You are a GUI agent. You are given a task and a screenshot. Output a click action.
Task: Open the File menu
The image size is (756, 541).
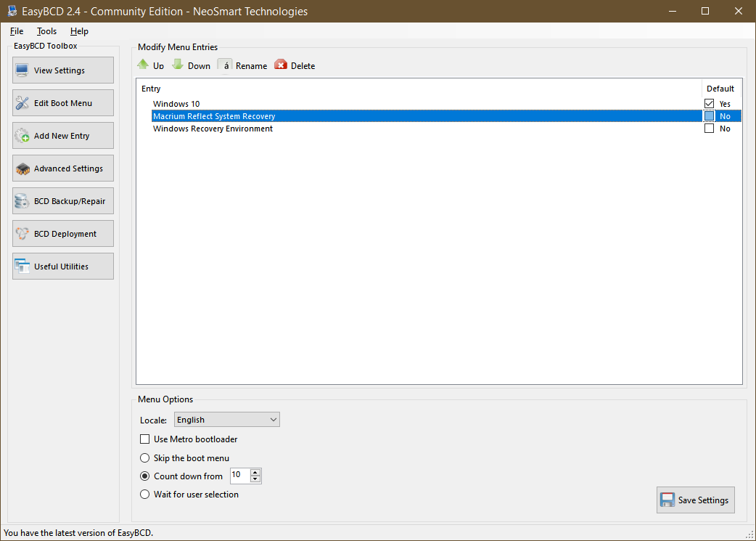tap(17, 31)
